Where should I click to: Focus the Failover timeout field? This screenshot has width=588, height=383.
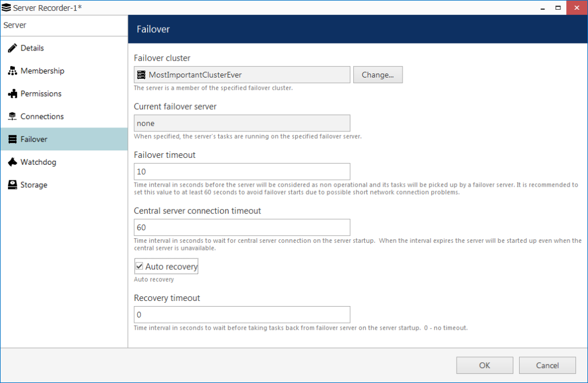(x=242, y=172)
